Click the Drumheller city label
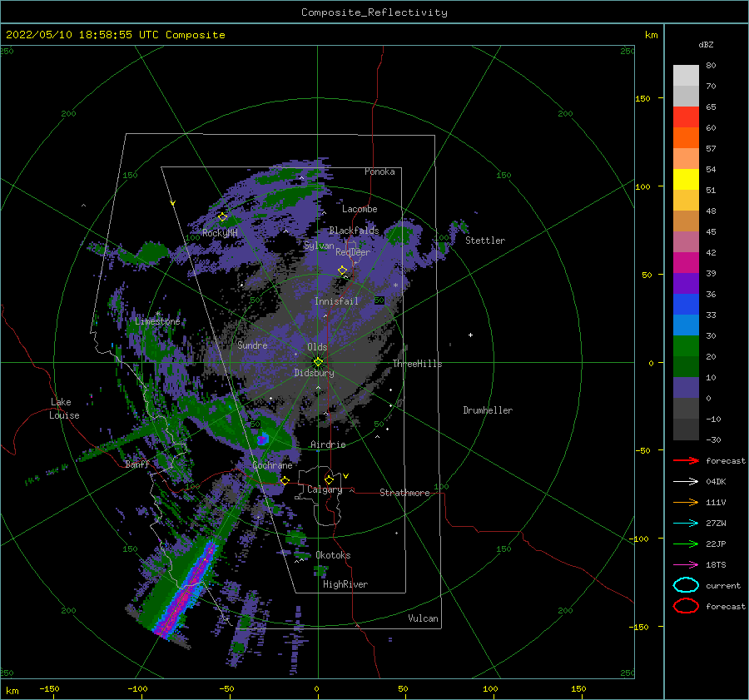Viewport: 749px width, 700px height. tap(488, 410)
